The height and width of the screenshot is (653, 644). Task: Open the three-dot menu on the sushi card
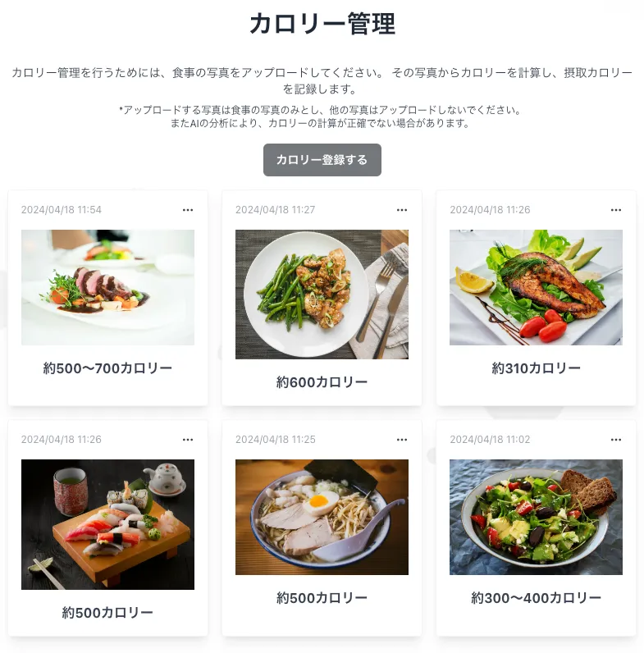pos(188,440)
